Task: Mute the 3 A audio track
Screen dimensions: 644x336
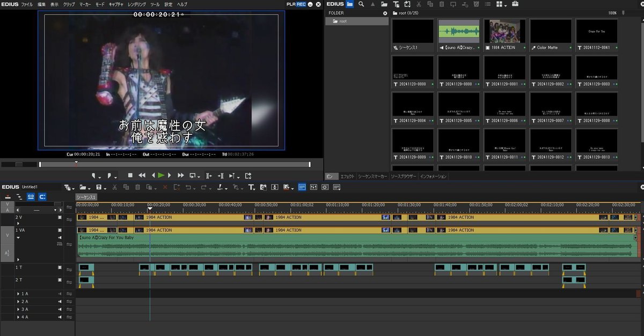Action: 59,309
